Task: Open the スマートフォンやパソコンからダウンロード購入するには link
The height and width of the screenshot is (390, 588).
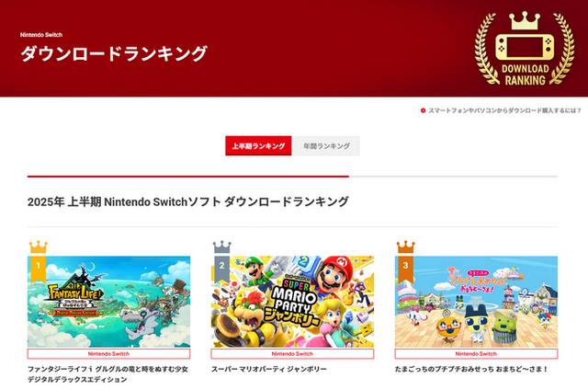Action: tap(504, 111)
